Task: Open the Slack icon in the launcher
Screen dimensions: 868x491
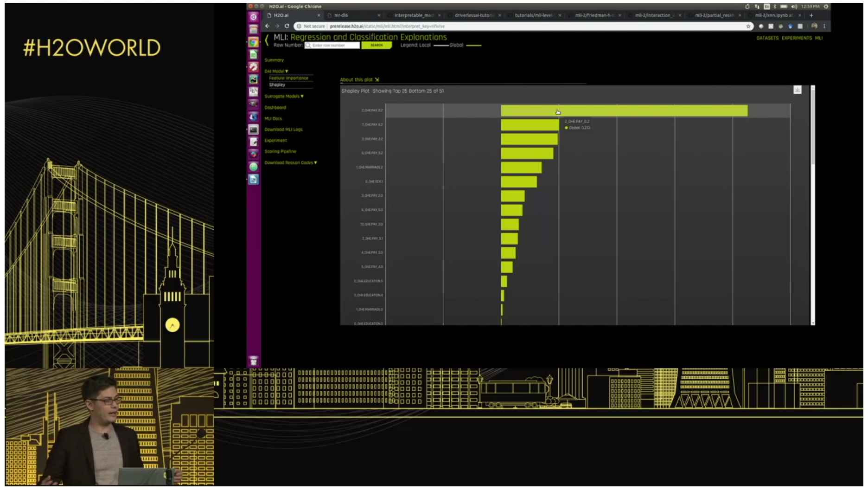Action: tap(253, 154)
